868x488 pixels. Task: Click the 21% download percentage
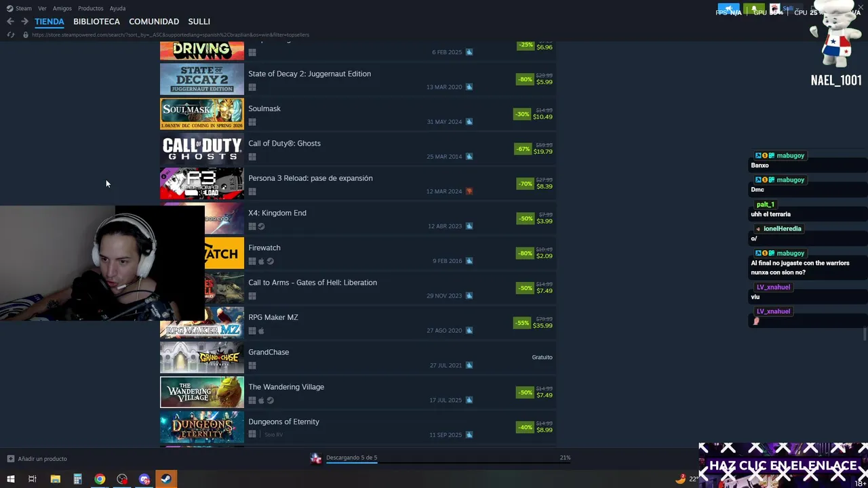pyautogui.click(x=565, y=457)
